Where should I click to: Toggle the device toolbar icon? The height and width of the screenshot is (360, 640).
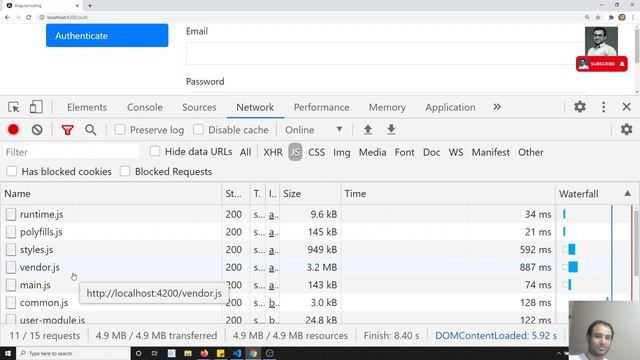coord(36,107)
